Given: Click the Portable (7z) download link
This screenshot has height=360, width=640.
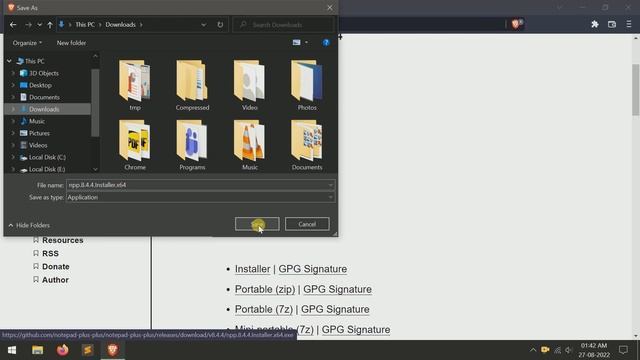Looking at the screenshot, I should coord(264,309).
